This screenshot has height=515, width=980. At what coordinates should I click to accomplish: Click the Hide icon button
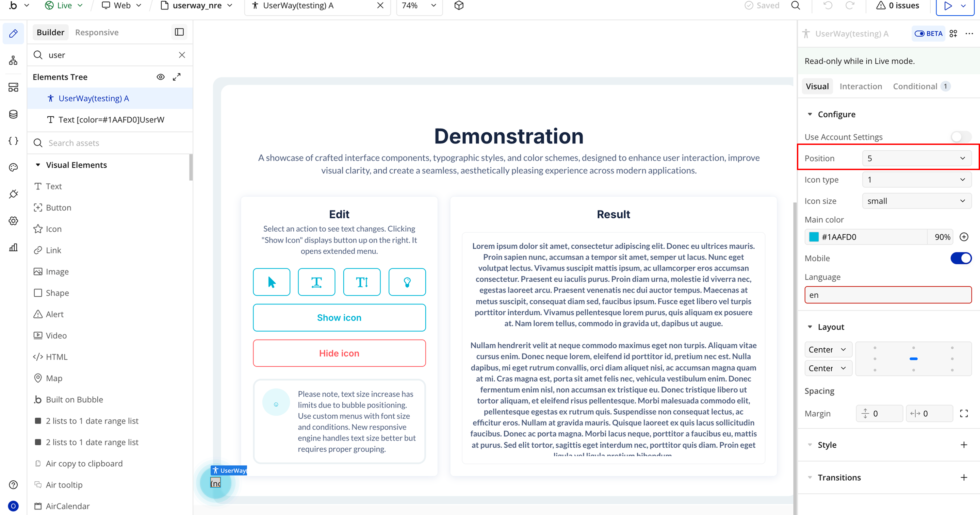click(339, 353)
